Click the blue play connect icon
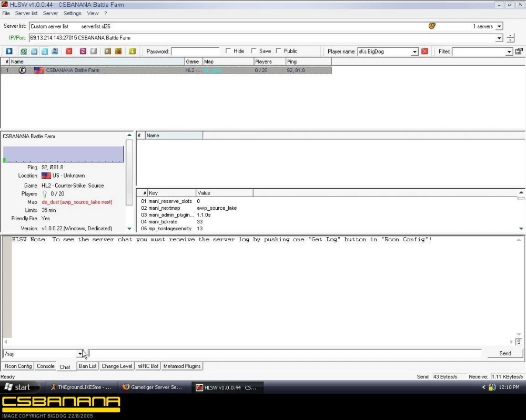The width and height of the screenshot is (526, 420). (9, 52)
